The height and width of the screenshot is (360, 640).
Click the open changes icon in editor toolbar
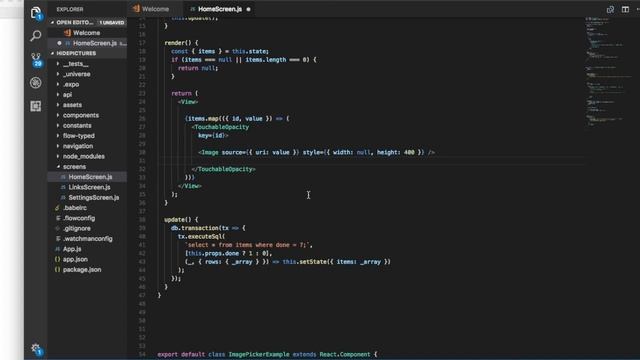610,9
